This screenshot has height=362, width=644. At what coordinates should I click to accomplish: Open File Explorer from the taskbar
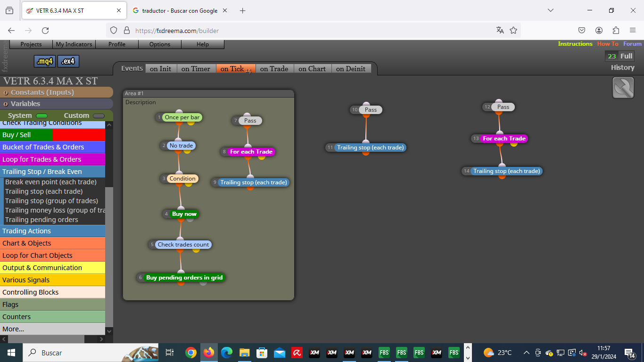[x=244, y=353]
